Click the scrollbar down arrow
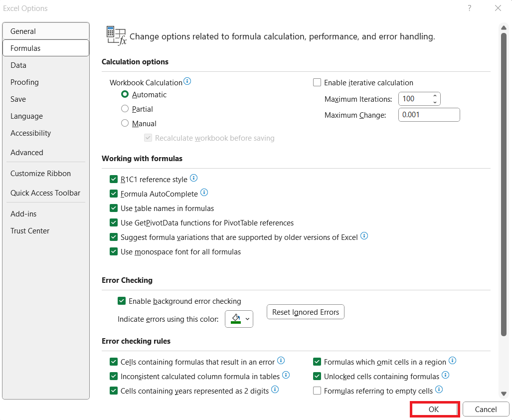512x420 pixels. click(x=504, y=394)
